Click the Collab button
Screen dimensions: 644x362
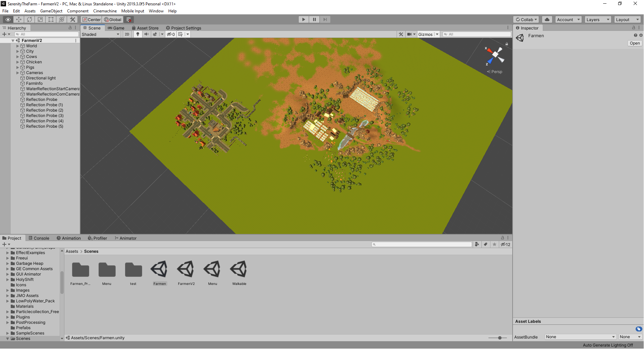tap(526, 19)
